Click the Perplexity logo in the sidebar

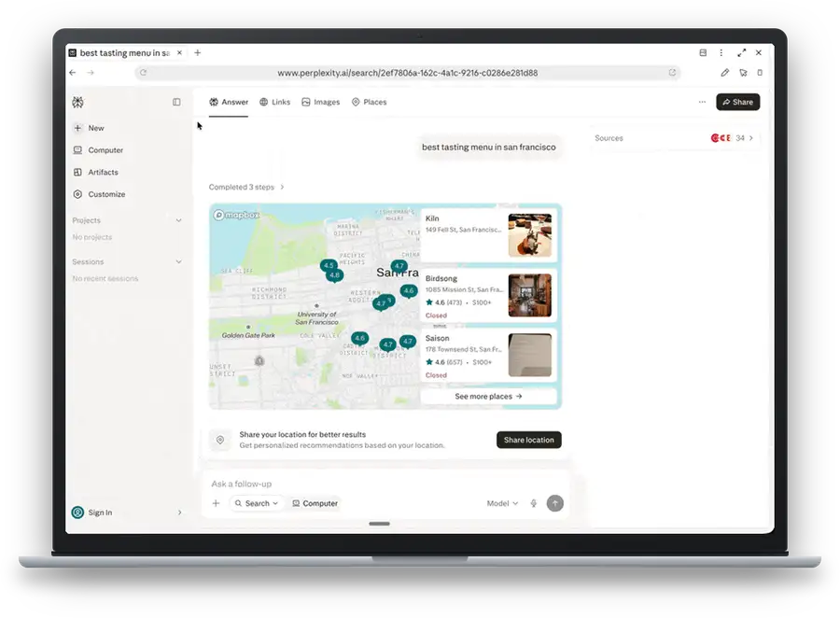click(x=77, y=102)
